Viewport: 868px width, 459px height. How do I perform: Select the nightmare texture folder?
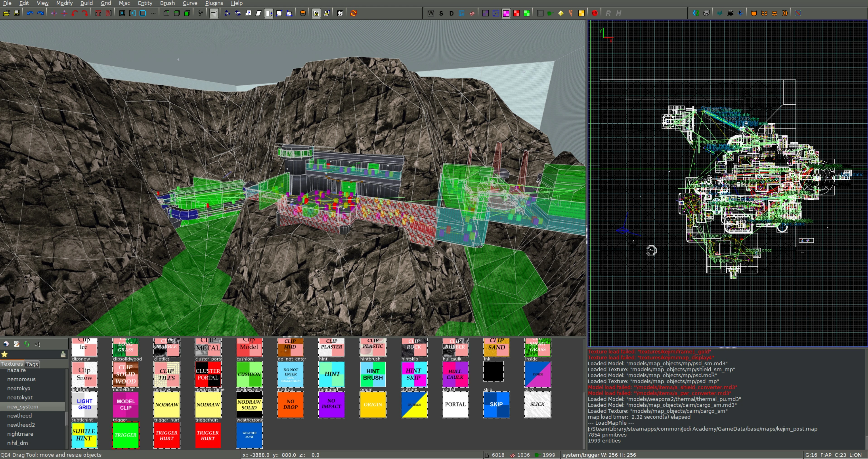point(20,434)
